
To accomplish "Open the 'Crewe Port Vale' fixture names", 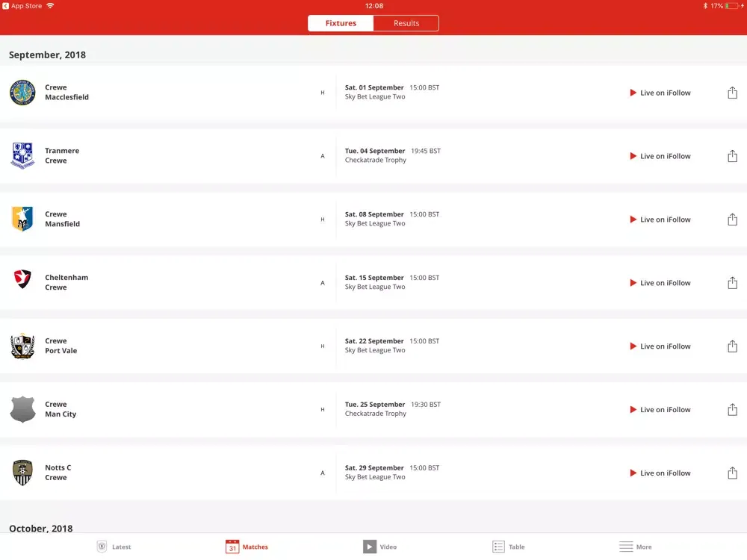I will (x=61, y=346).
